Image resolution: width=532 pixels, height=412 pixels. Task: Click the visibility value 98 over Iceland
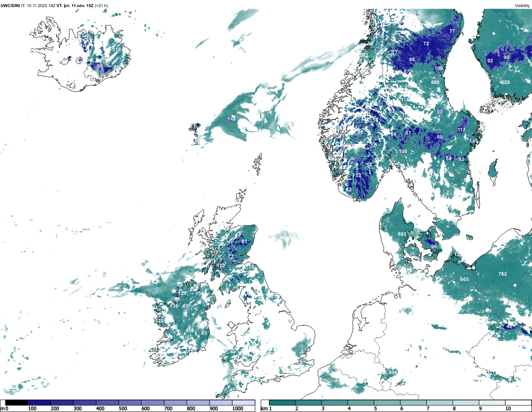click(x=100, y=66)
